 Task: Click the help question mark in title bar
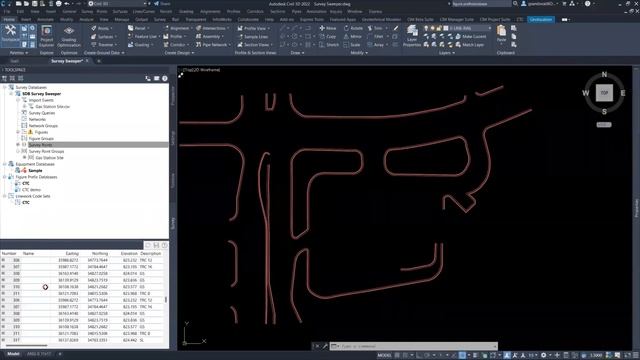coord(587,4)
